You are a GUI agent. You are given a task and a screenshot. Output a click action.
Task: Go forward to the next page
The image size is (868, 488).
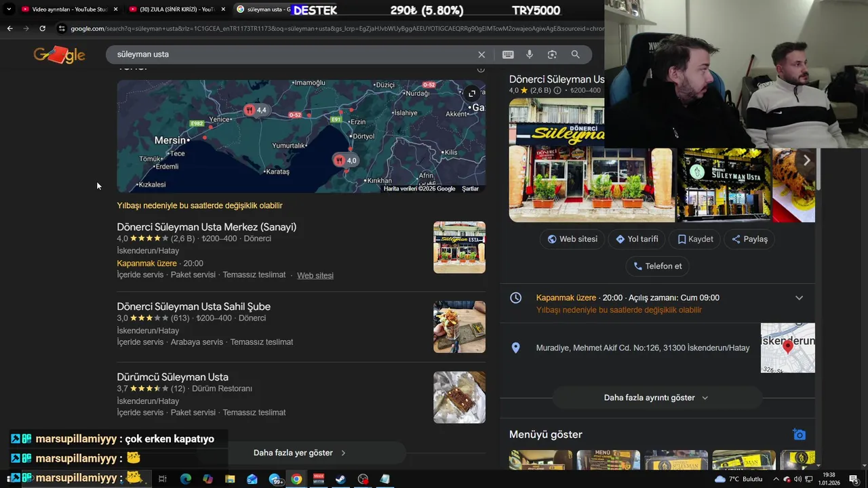[x=26, y=28]
